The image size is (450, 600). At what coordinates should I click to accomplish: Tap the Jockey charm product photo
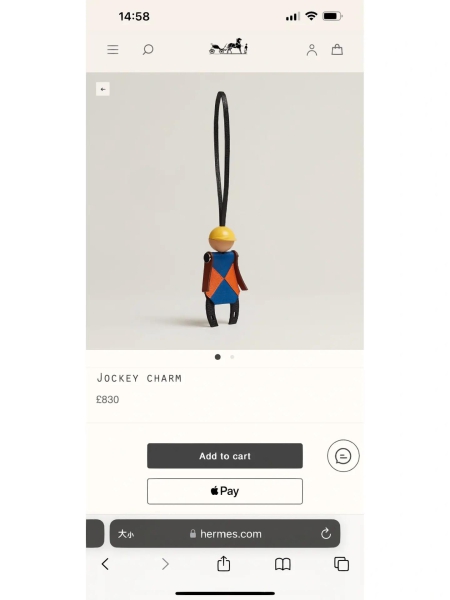(x=225, y=211)
